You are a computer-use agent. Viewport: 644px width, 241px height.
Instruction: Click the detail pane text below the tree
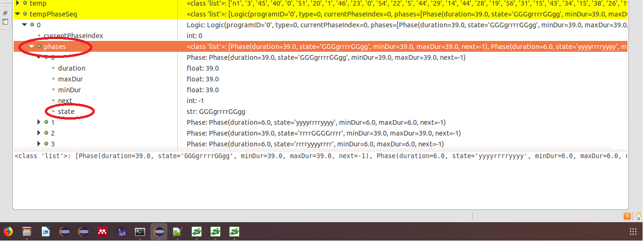(x=321, y=156)
